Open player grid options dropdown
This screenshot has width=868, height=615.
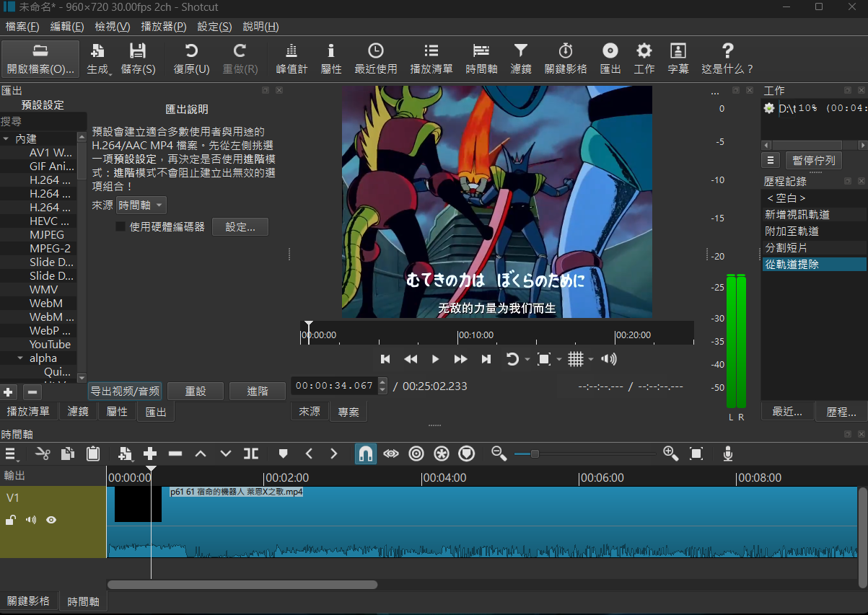pos(591,359)
